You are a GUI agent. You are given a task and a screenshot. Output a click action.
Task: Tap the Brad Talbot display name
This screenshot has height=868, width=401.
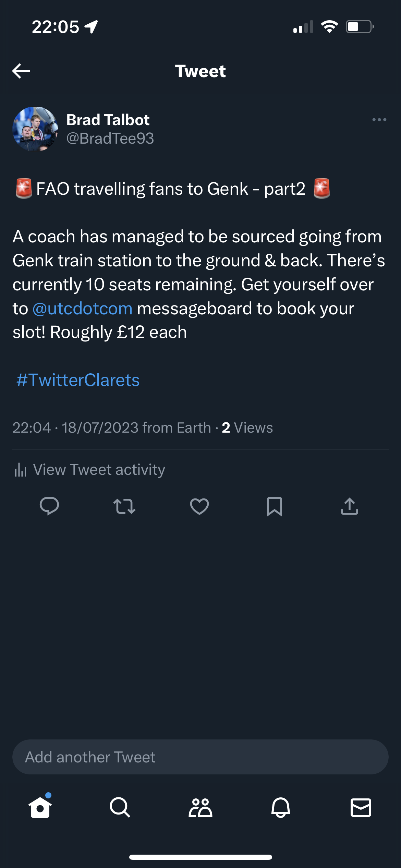coord(108,120)
